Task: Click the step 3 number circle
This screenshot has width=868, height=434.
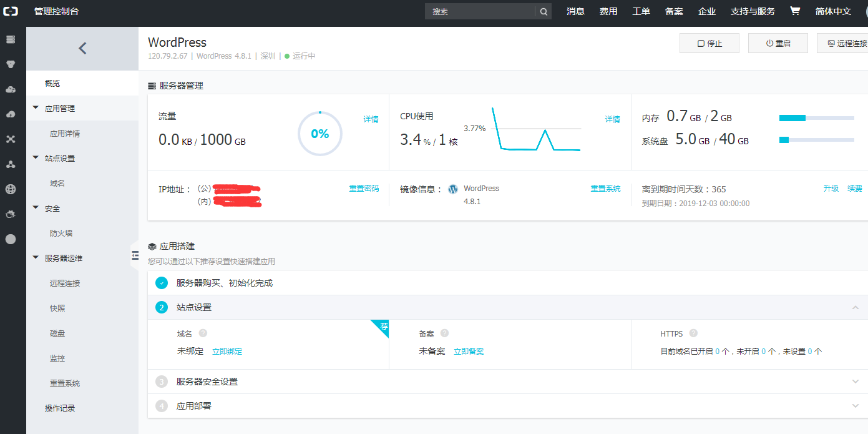Action: click(162, 382)
